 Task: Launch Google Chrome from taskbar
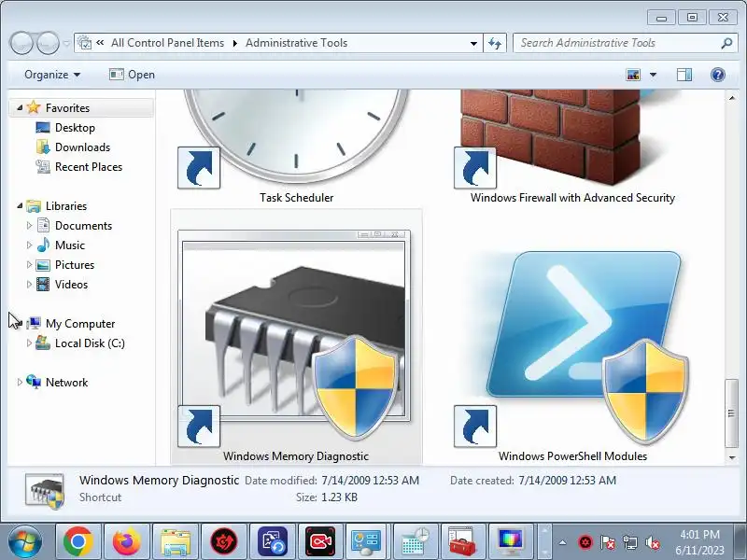point(78,541)
